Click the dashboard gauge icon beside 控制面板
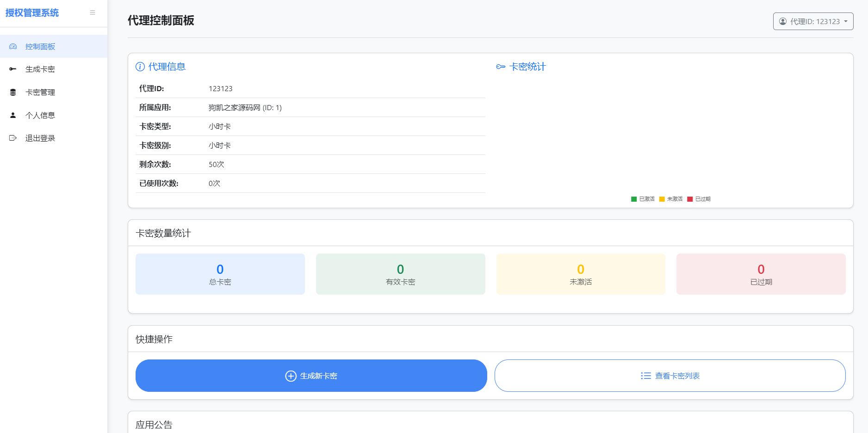Viewport: 868px width, 433px height. [13, 46]
